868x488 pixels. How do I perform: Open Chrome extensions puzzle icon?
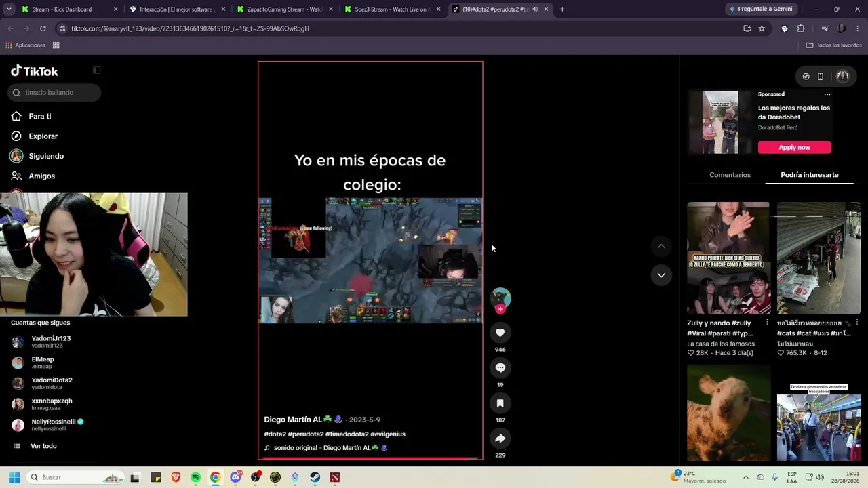tap(801, 28)
